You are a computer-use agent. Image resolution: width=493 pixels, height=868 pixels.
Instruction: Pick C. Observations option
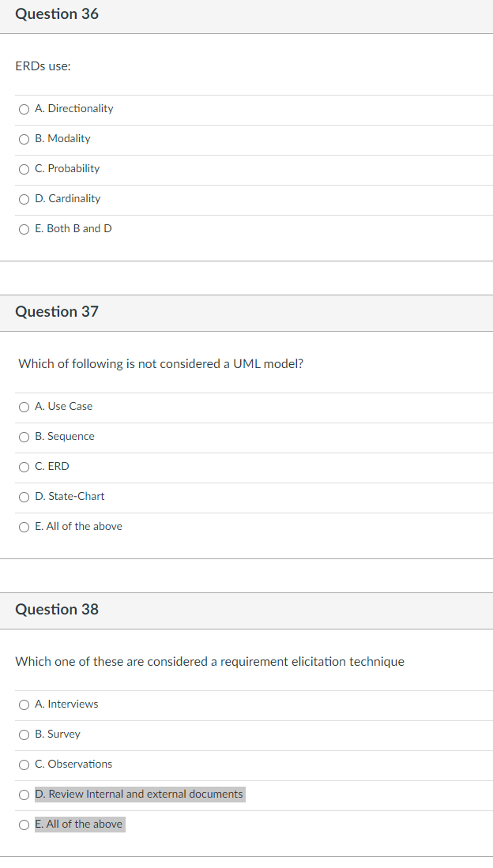click(x=24, y=765)
